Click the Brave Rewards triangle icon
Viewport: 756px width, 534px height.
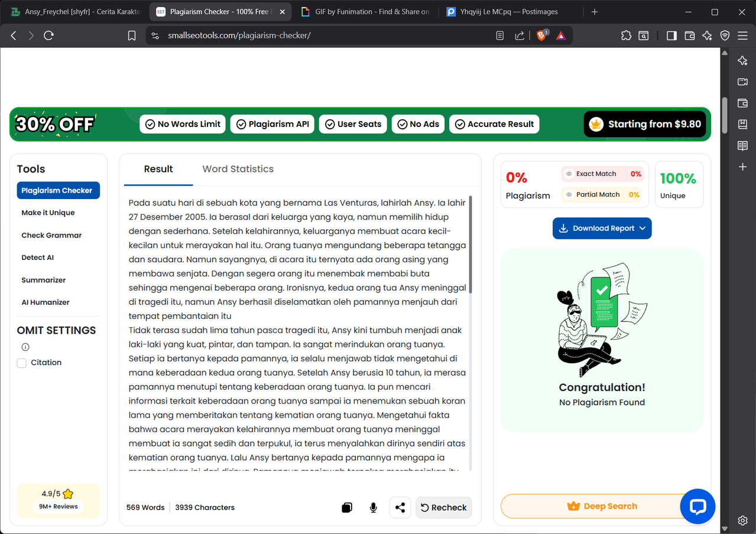pos(561,35)
